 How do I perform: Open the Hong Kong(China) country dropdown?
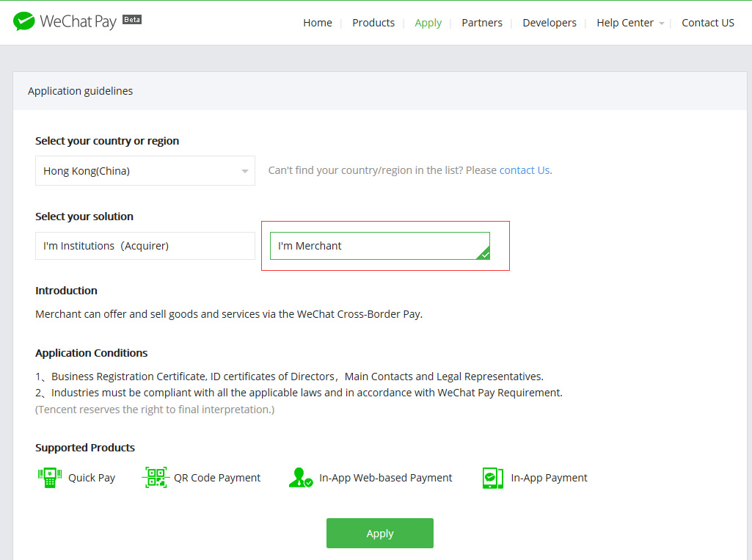tap(145, 171)
